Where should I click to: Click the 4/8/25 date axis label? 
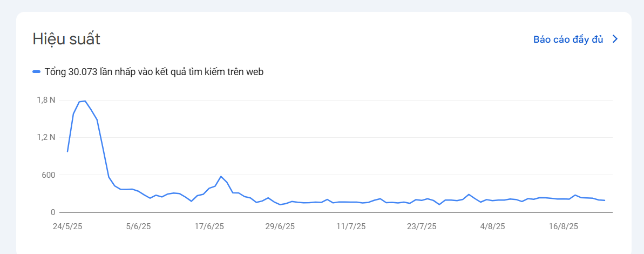click(492, 226)
